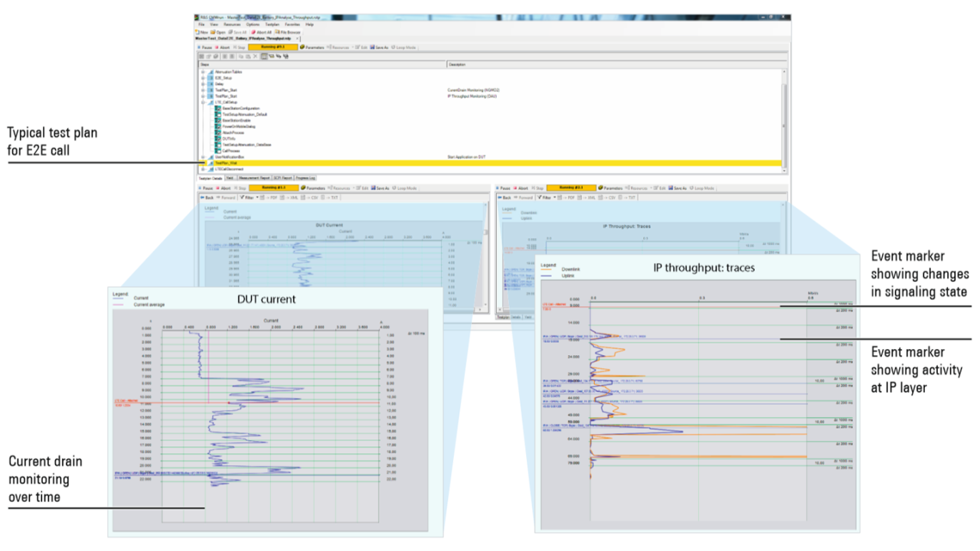This screenshot has width=980, height=551.
Task: Click the New icon in main toolbar
Action: (x=203, y=32)
